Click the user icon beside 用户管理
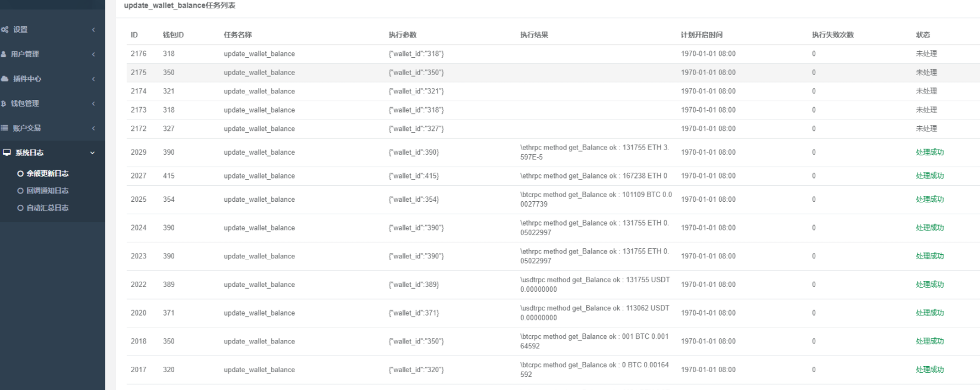 [5, 54]
